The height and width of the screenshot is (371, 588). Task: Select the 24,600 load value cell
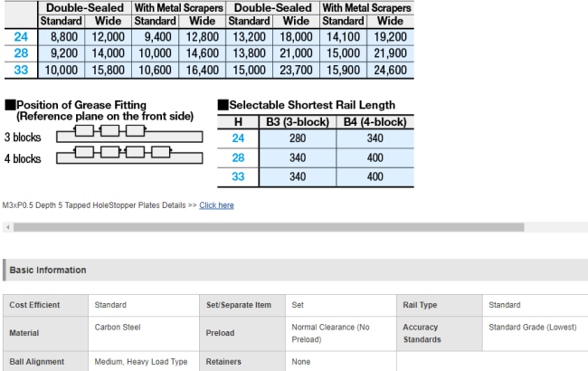click(390, 70)
